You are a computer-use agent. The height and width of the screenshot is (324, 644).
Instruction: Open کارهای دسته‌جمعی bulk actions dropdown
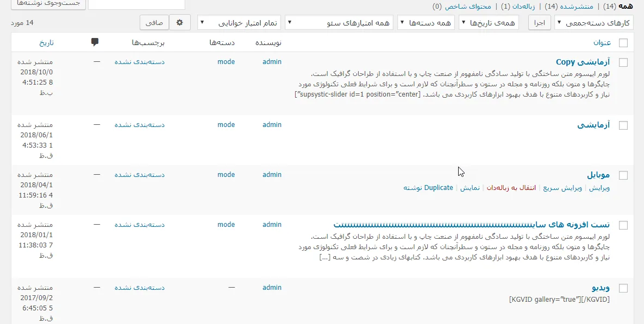pyautogui.click(x=594, y=23)
